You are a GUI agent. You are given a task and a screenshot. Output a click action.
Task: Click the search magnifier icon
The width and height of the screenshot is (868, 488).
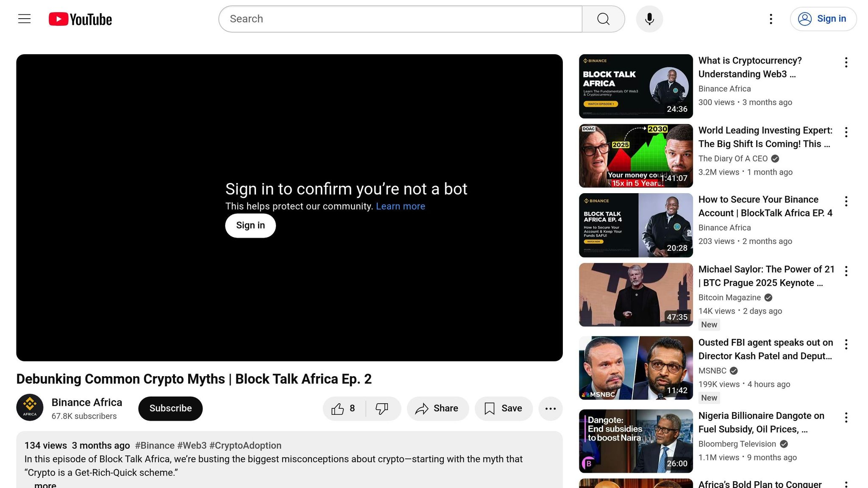click(x=603, y=19)
